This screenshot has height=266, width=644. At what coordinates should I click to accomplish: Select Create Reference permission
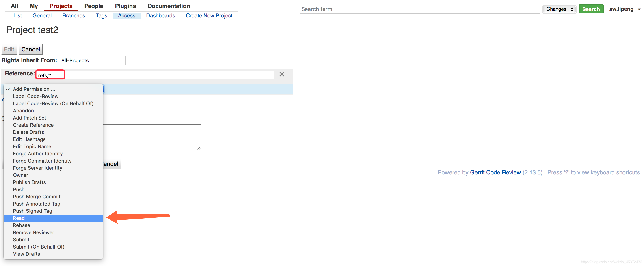coord(33,125)
